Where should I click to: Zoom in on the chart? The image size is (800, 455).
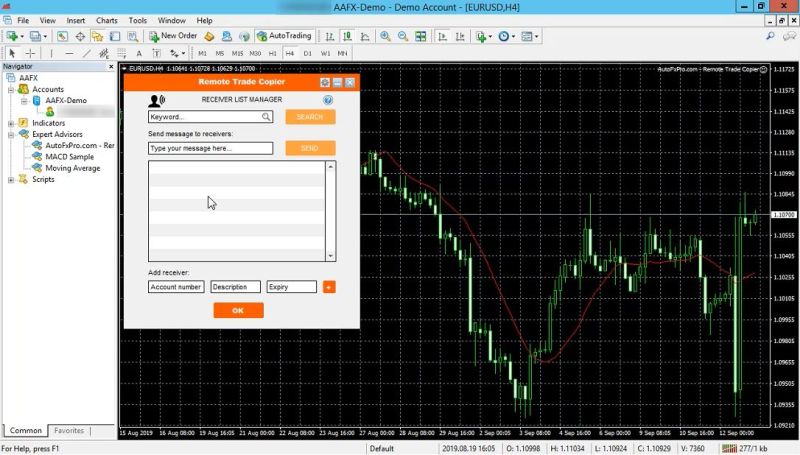tap(385, 36)
